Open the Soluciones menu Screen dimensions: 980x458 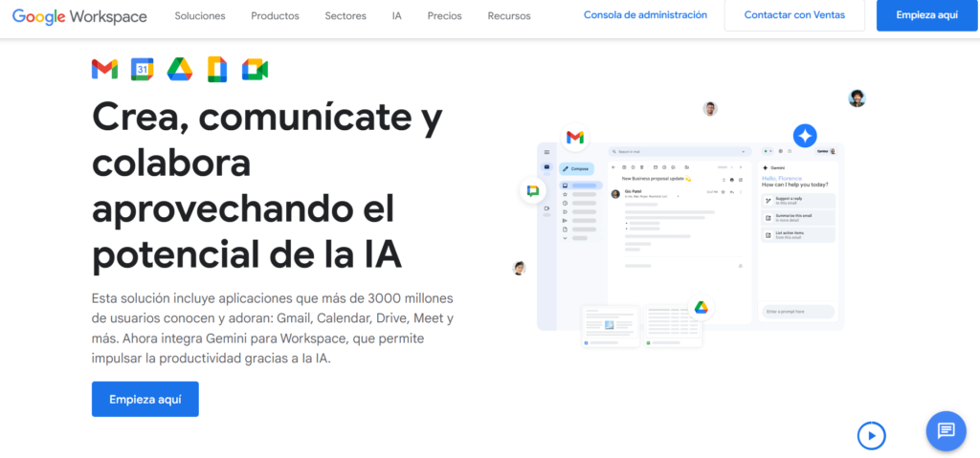pyautogui.click(x=200, y=15)
